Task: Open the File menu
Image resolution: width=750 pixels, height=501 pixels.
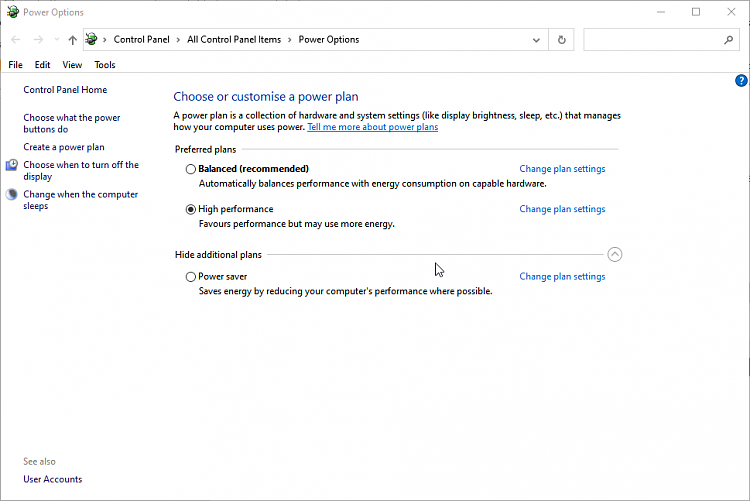Action: [x=15, y=65]
